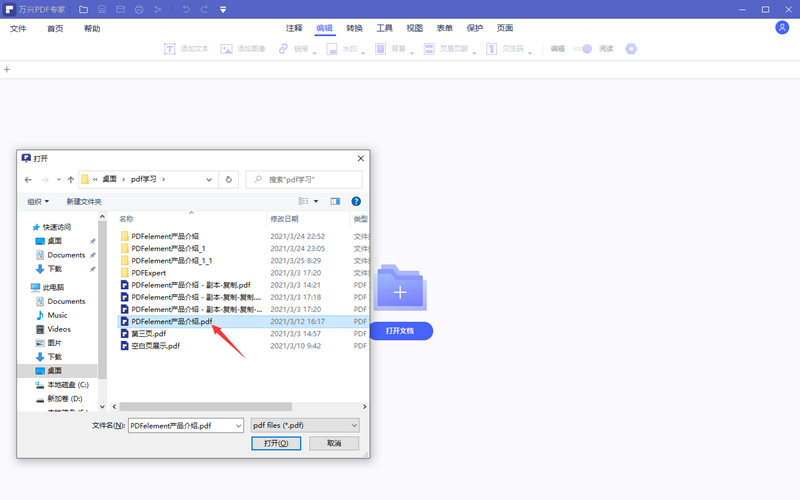
Task: Click the help question mark icon in dialog
Action: [x=356, y=201]
